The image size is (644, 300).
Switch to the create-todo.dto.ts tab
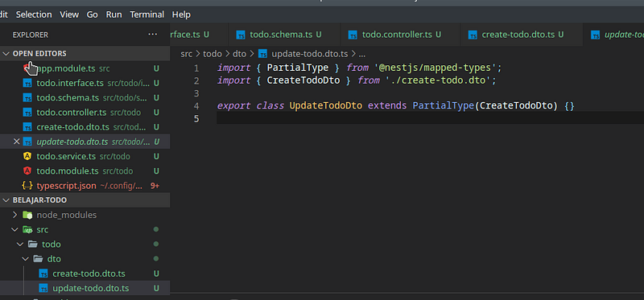521,35
